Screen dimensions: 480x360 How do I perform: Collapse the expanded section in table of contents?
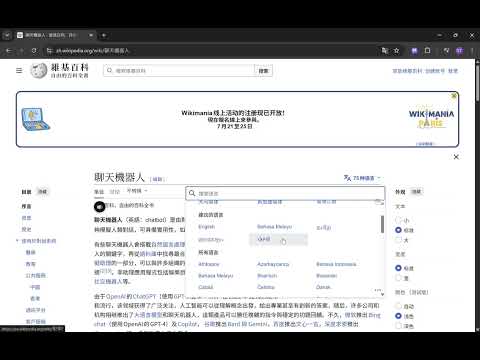pyautogui.click(x=17, y=241)
